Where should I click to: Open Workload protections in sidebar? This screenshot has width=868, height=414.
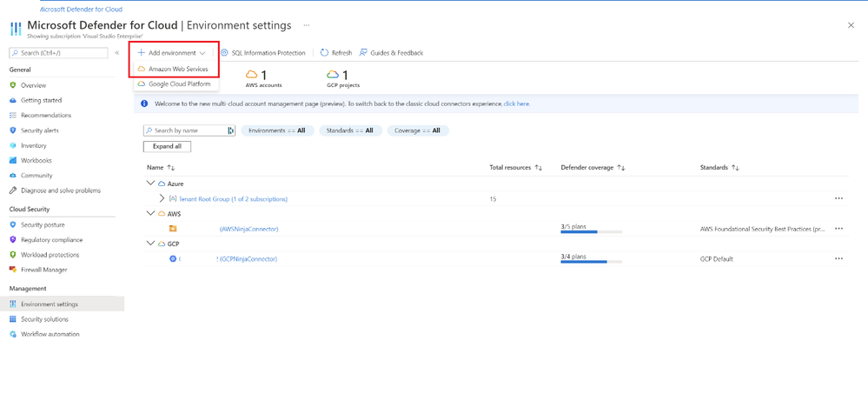[x=50, y=255]
